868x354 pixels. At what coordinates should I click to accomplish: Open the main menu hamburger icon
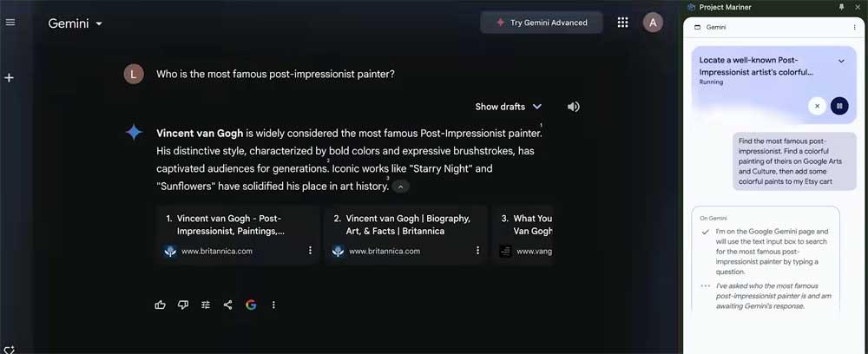(10, 22)
